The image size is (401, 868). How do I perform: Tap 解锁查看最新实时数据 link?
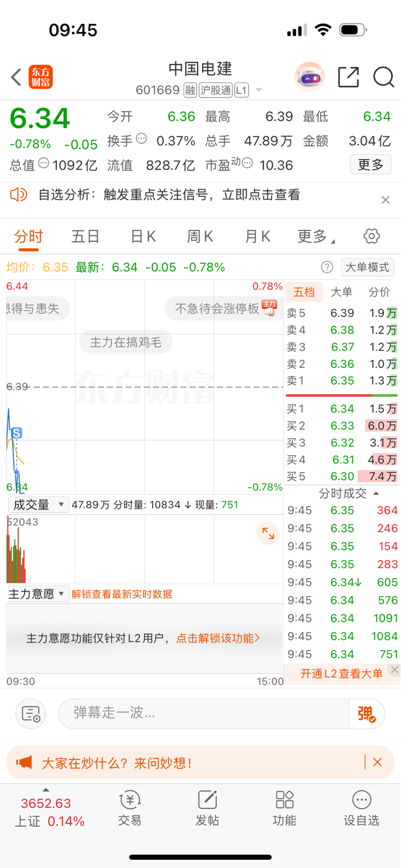[121, 594]
